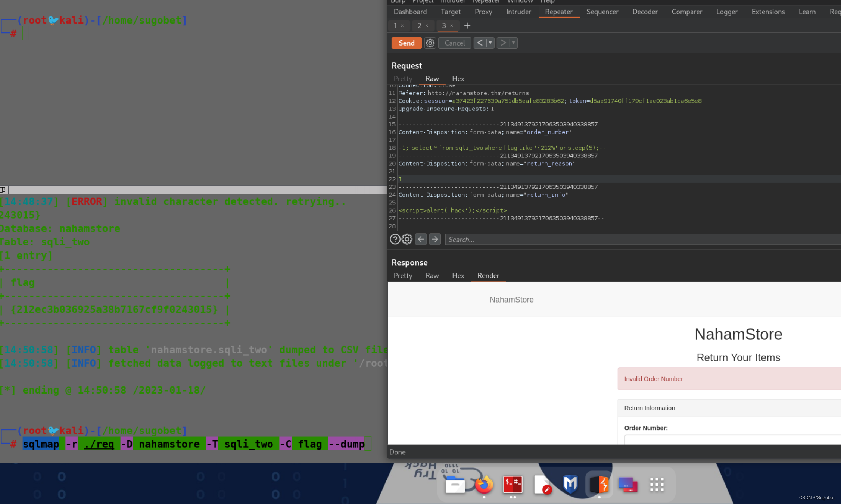This screenshot has height=504, width=841.
Task: Open previous-history dropdown arrow
Action: click(490, 43)
